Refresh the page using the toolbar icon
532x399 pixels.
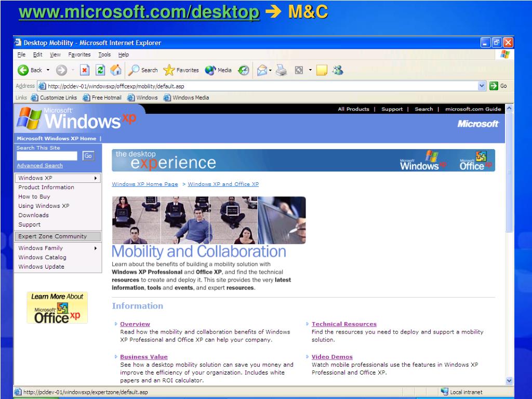pyautogui.click(x=100, y=70)
